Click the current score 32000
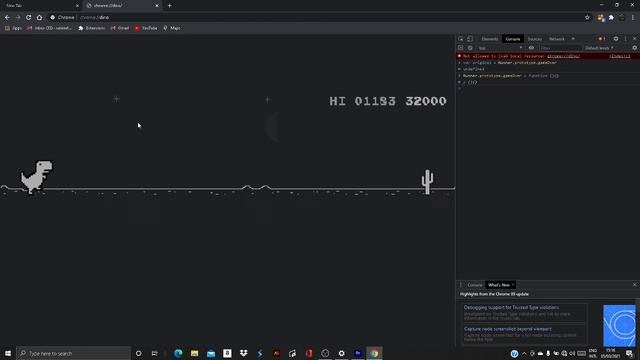Screen dimensions: 640x360 [426, 101]
